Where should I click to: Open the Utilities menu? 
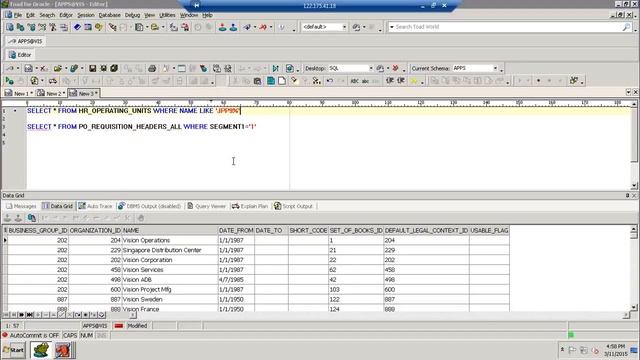[167, 15]
